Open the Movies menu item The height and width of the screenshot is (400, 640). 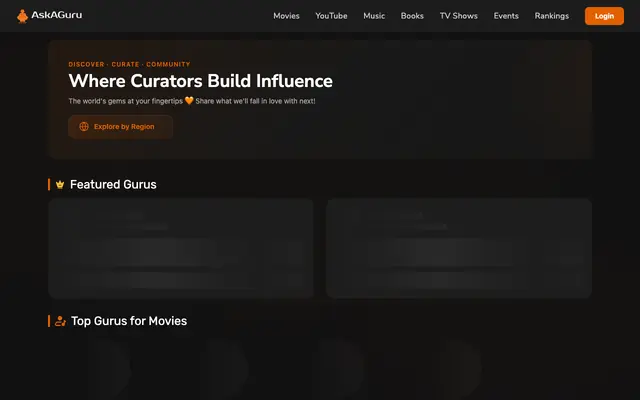coord(286,16)
